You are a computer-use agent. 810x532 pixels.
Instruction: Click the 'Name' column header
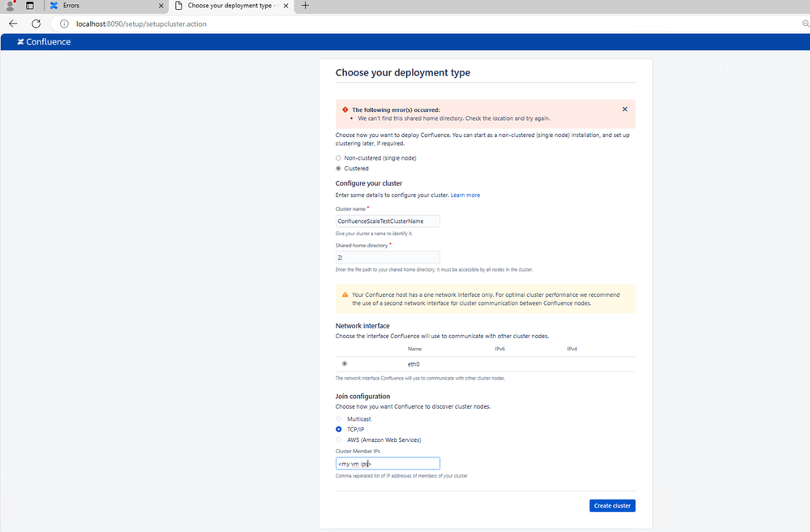coord(414,349)
